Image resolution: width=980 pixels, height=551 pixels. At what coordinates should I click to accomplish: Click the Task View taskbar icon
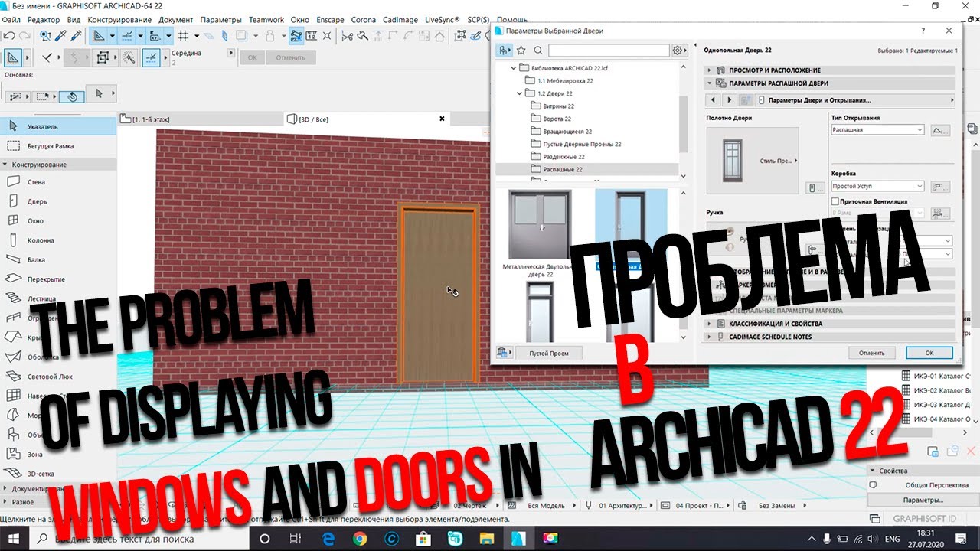click(296, 538)
